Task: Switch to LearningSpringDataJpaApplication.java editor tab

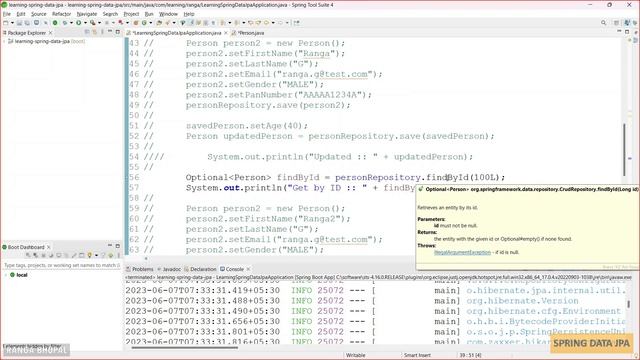Action: [177, 33]
